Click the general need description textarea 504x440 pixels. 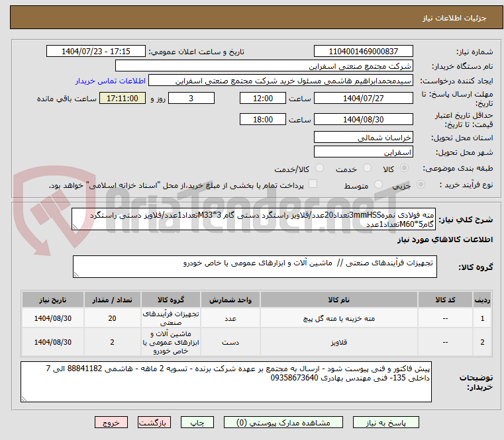(x=254, y=219)
